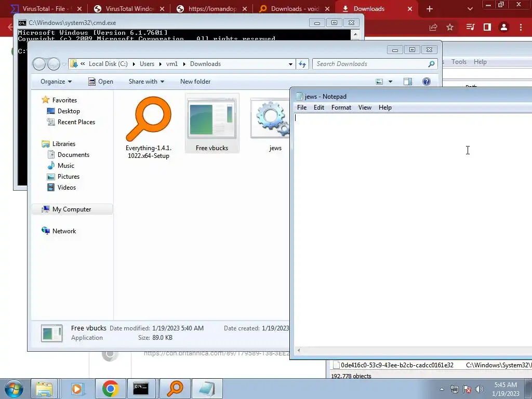The width and height of the screenshot is (532, 399).
Task: Toggle Chrome side panel icon
Action: coord(487,27)
